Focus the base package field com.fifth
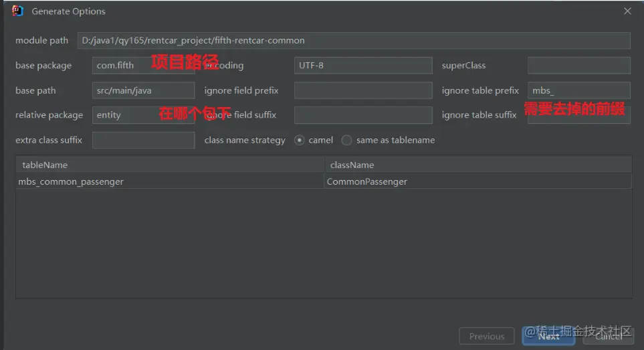The height and width of the screenshot is (350, 644). pyautogui.click(x=143, y=66)
